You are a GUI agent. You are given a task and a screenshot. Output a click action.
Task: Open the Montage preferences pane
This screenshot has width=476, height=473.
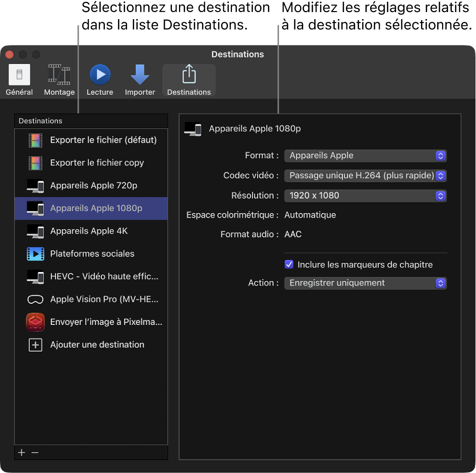[59, 80]
